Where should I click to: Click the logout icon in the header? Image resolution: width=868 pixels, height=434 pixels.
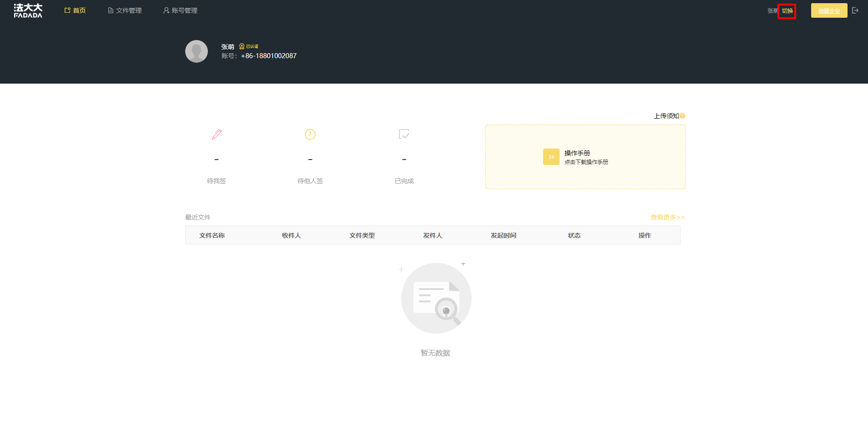click(855, 10)
